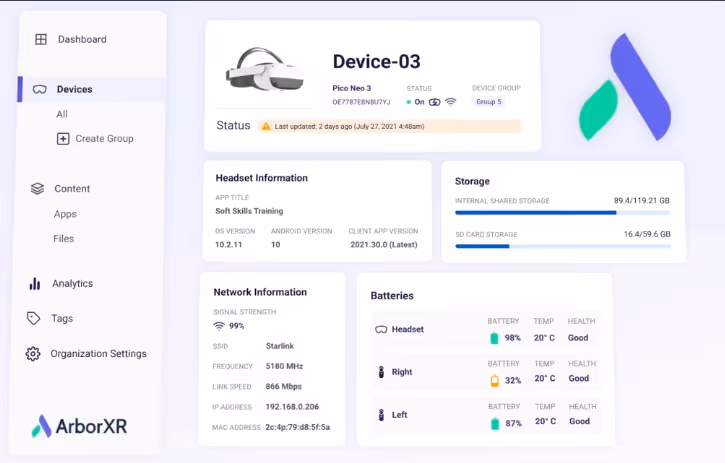Viewport: 725px width, 463px height.
Task: Click link speed 866 Mbps
Action: pyautogui.click(x=283, y=387)
